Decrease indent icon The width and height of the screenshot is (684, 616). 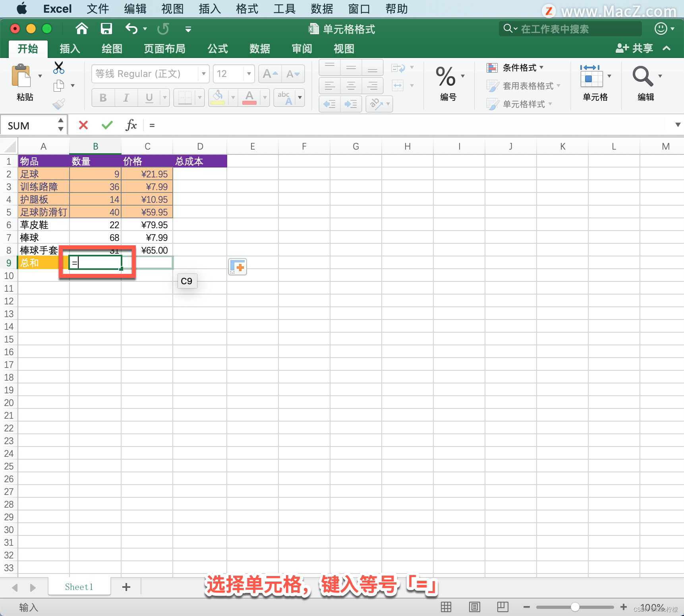(x=330, y=104)
